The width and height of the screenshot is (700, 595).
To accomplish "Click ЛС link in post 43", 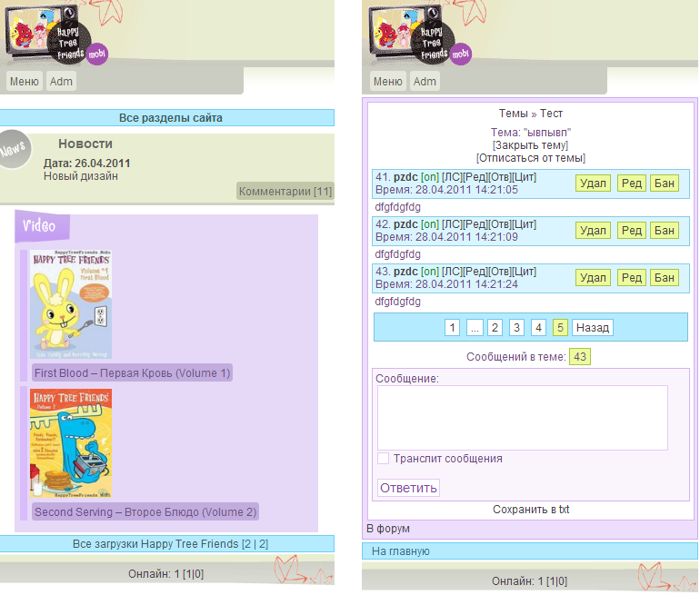I will click(x=452, y=272).
